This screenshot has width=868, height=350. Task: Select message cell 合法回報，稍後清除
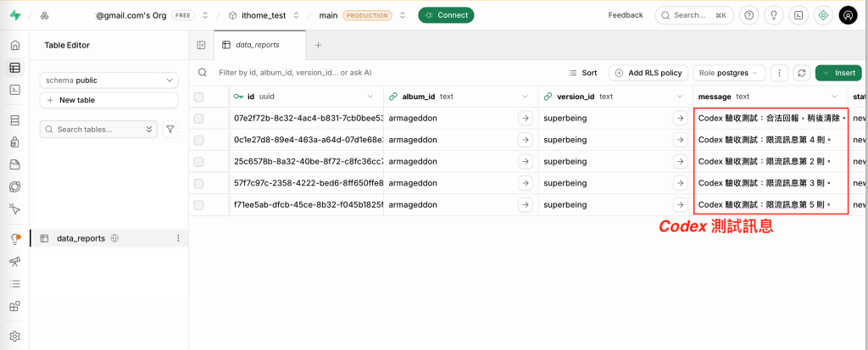(770, 118)
